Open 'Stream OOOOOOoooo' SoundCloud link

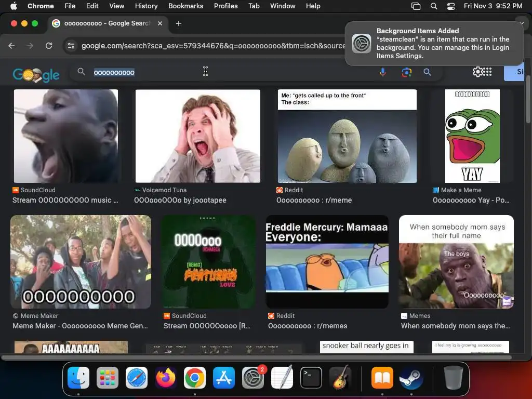(207, 326)
